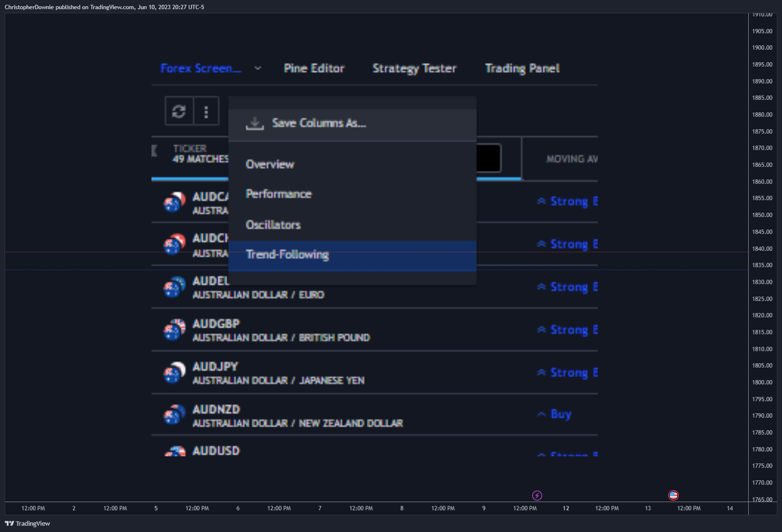The height and width of the screenshot is (532, 782).
Task: Click Australian Dollar / Euro description
Action: (x=258, y=295)
